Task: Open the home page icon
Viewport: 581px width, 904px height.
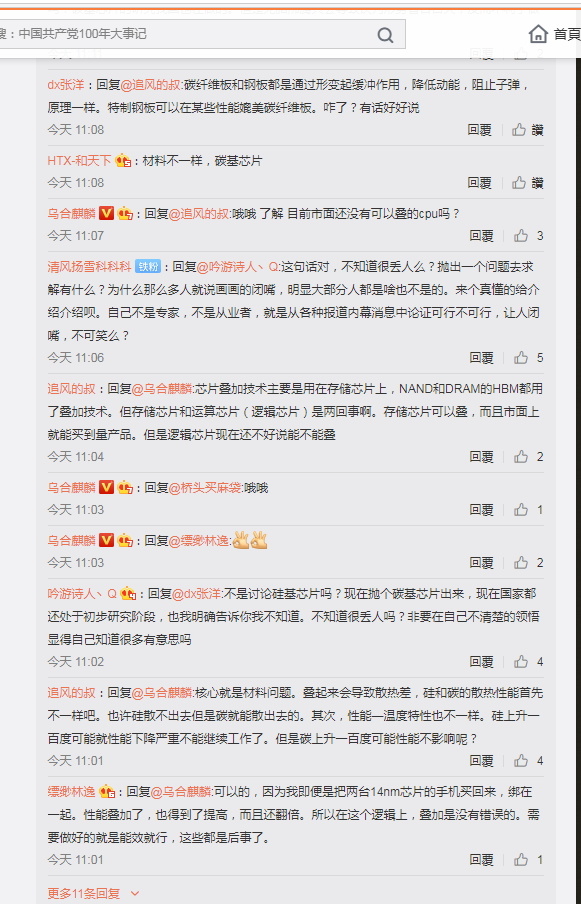Action: pyautogui.click(x=538, y=33)
